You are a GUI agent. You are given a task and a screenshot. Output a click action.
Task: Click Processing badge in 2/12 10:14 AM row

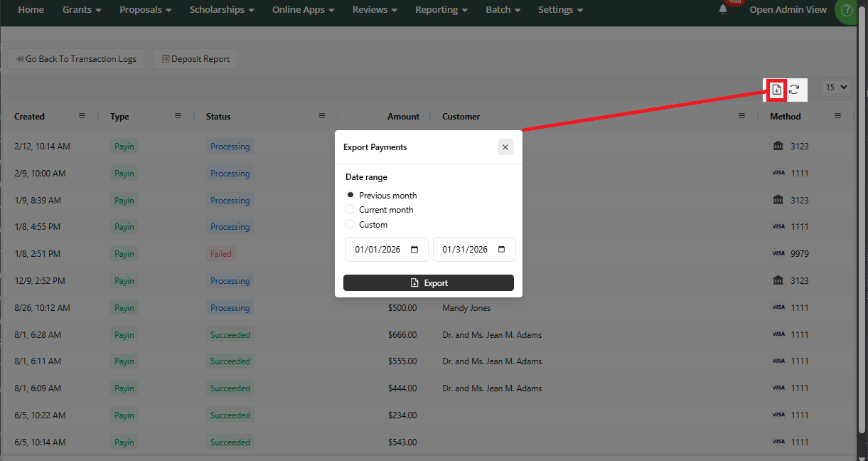[x=230, y=146]
